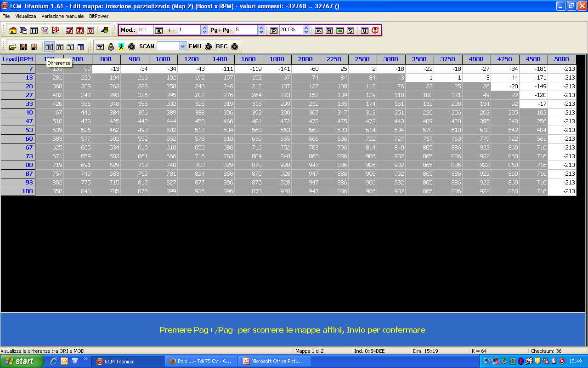
Task: Increase the +/- step value spinner
Action: click(204, 28)
